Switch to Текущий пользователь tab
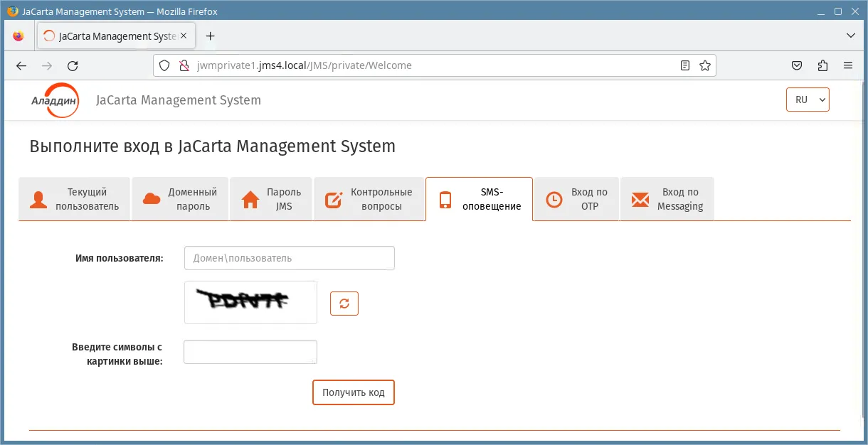 click(x=75, y=199)
